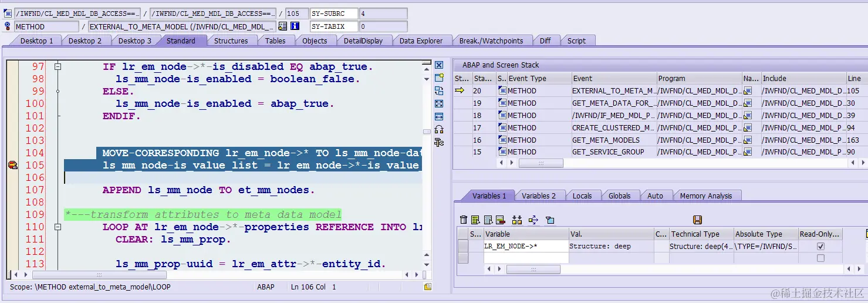Click the yellow arrow current stack marker
This screenshot has height=303, width=868.
460,90
